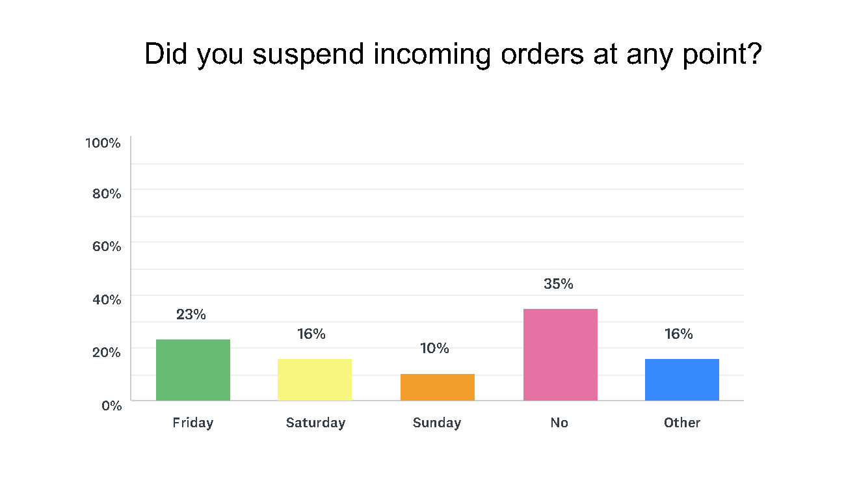859x504 pixels.
Task: Select the Saturday x-axis label
Action: [315, 423]
